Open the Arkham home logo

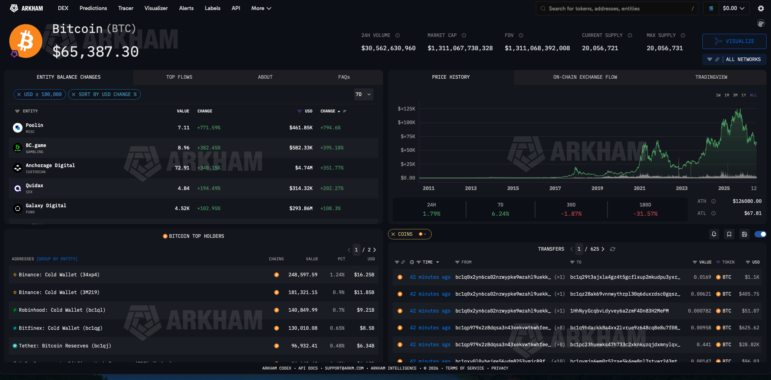click(x=28, y=8)
